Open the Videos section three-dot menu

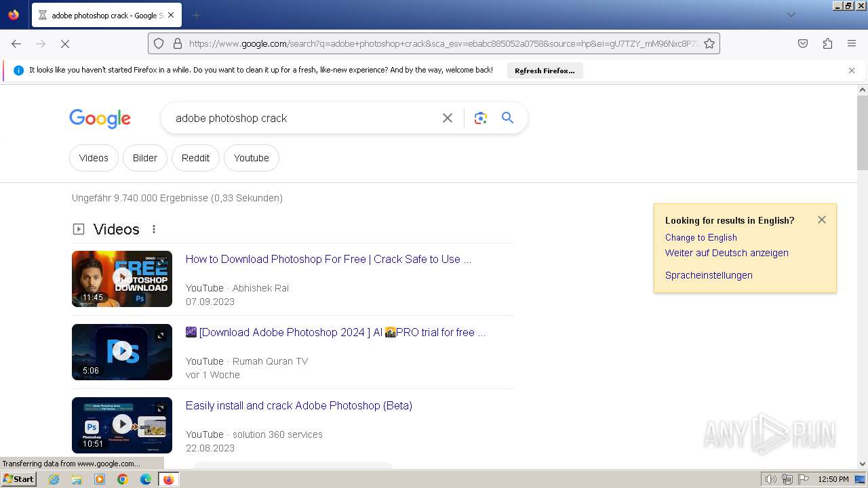154,229
